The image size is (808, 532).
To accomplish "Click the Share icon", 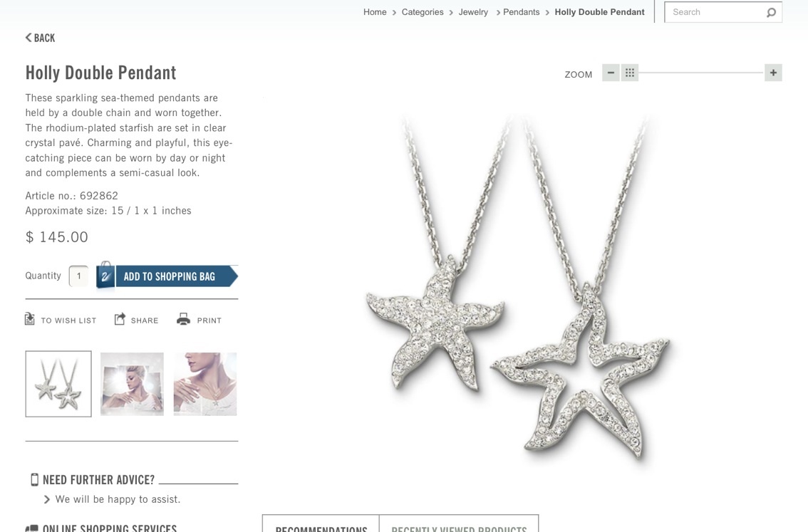I will [120, 319].
